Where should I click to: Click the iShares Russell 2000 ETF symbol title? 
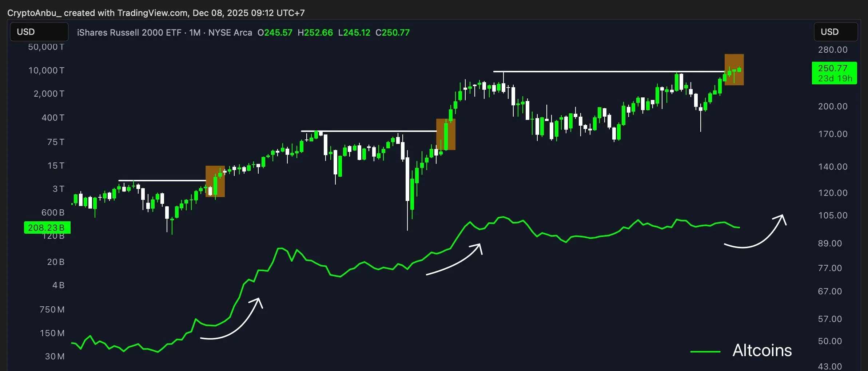129,33
